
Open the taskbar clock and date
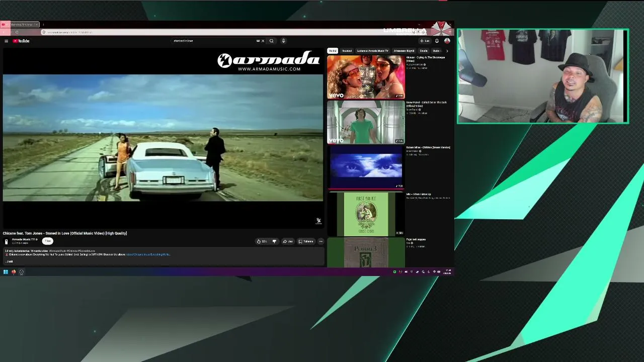447,272
